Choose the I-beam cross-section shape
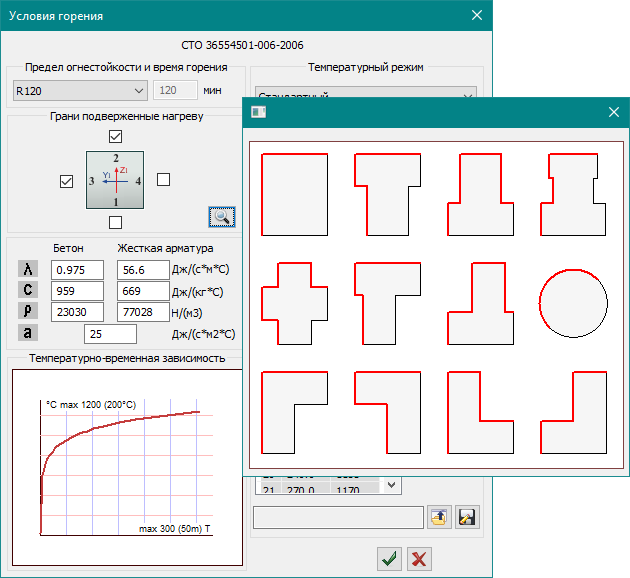 pyautogui.click(x=573, y=193)
